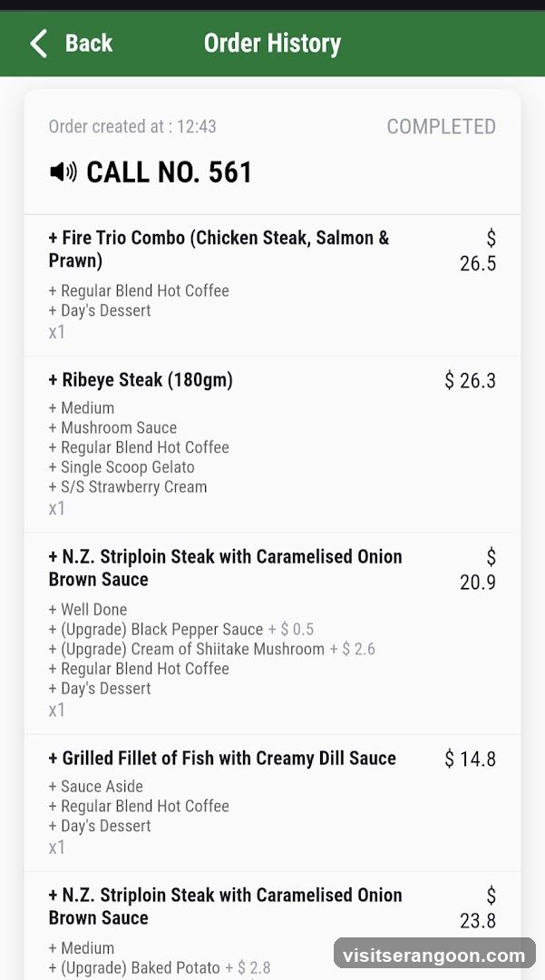Select the Ribeye Steak (180gm) item

(272, 445)
